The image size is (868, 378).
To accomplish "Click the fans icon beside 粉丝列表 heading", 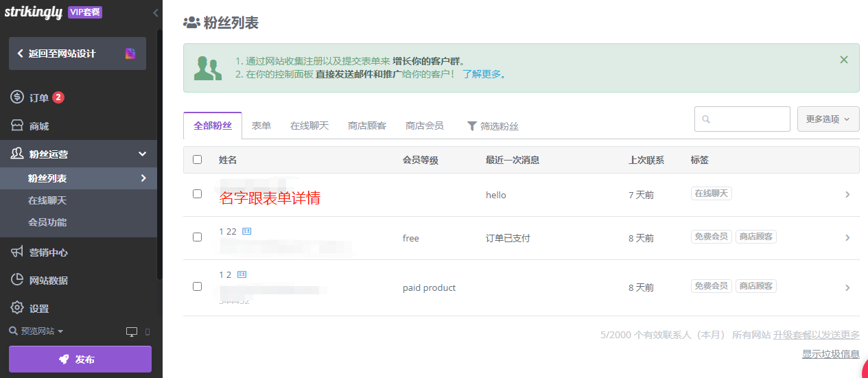I will click(x=191, y=23).
